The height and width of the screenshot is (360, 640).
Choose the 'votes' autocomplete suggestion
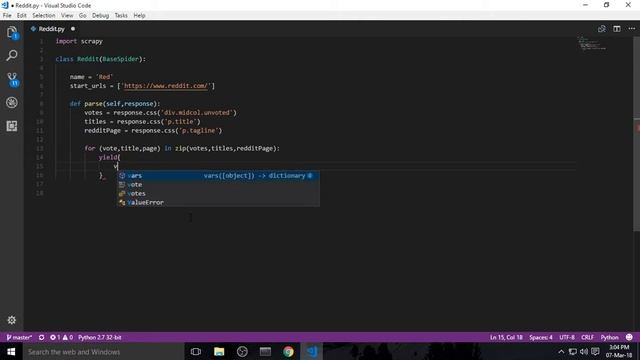point(218,193)
